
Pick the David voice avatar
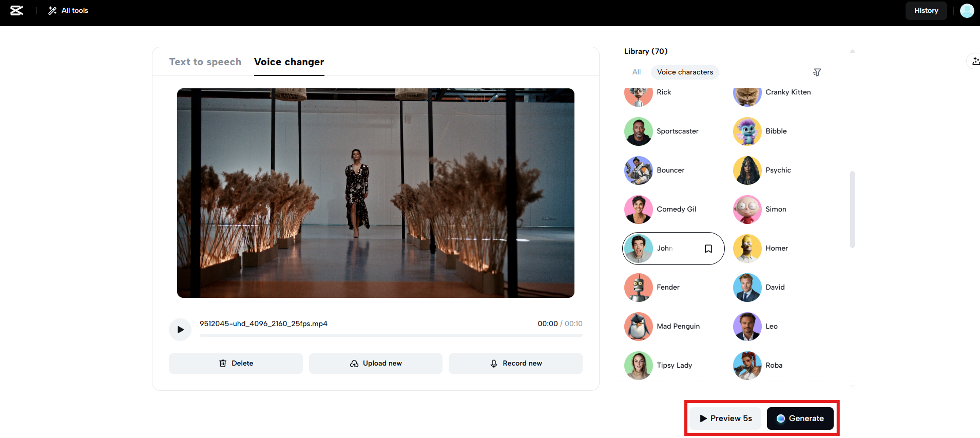pos(747,288)
